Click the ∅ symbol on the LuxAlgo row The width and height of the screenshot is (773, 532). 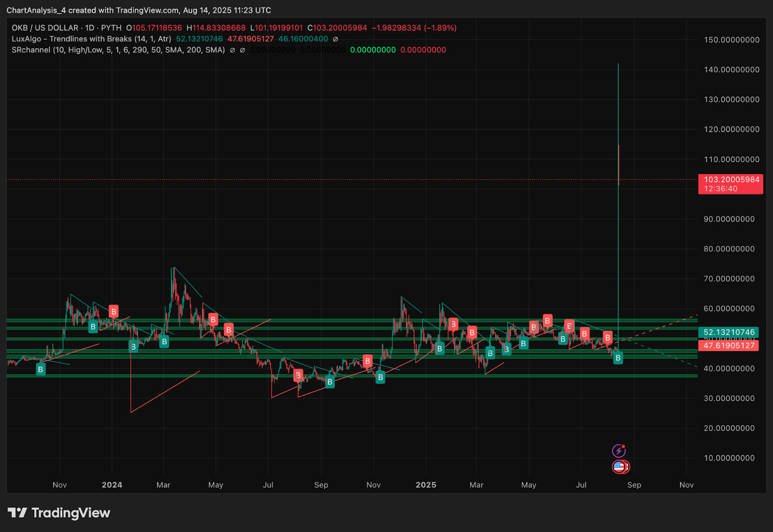pos(336,39)
